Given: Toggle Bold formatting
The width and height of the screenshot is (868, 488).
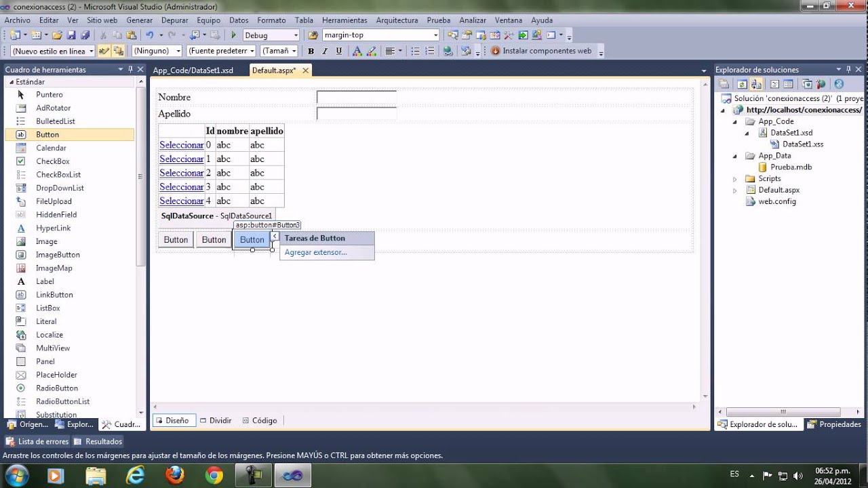Looking at the screenshot, I should (x=311, y=51).
